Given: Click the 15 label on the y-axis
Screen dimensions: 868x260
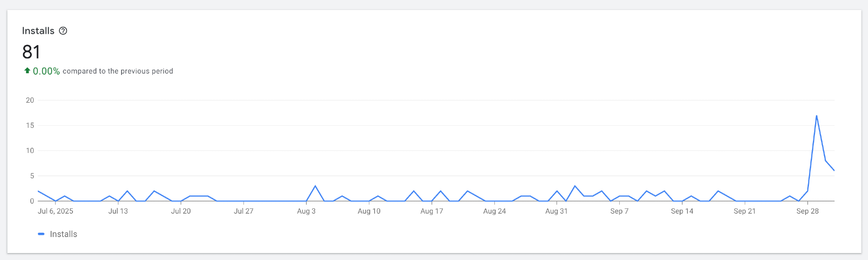Looking at the screenshot, I should pyautogui.click(x=30, y=125).
